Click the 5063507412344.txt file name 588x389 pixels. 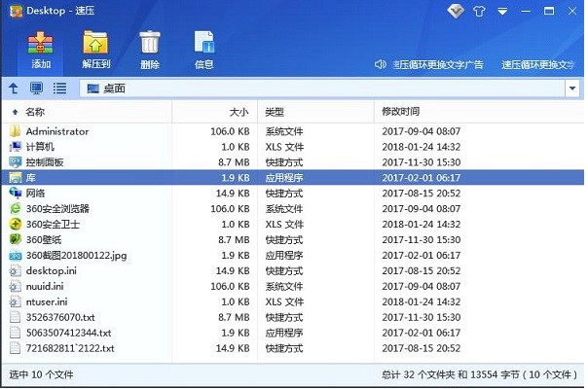tap(68, 333)
